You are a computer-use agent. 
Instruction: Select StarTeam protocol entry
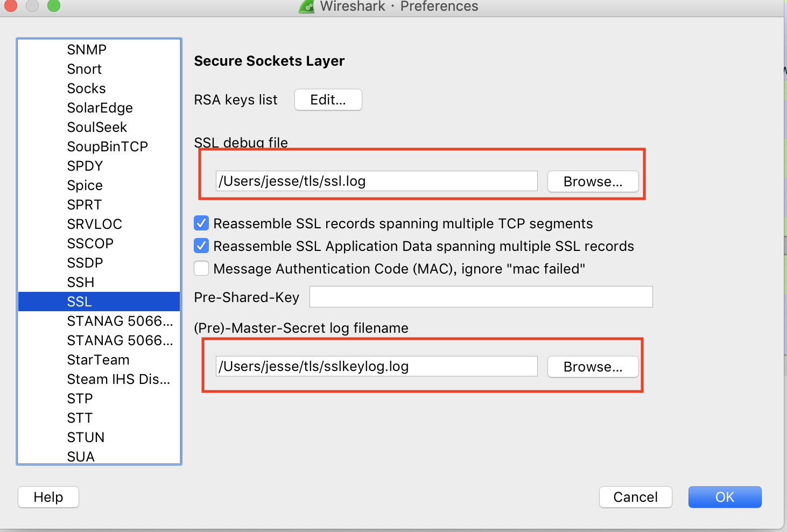click(99, 360)
